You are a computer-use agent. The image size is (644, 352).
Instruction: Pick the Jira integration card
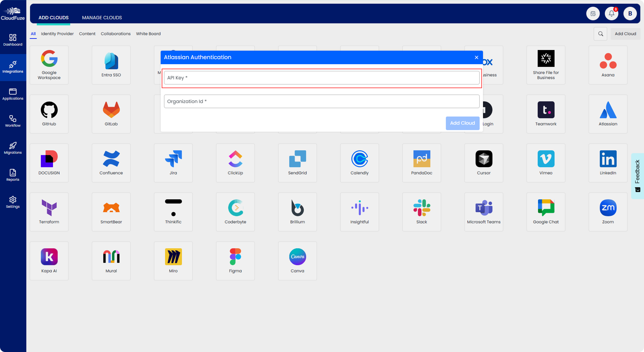[173, 163]
